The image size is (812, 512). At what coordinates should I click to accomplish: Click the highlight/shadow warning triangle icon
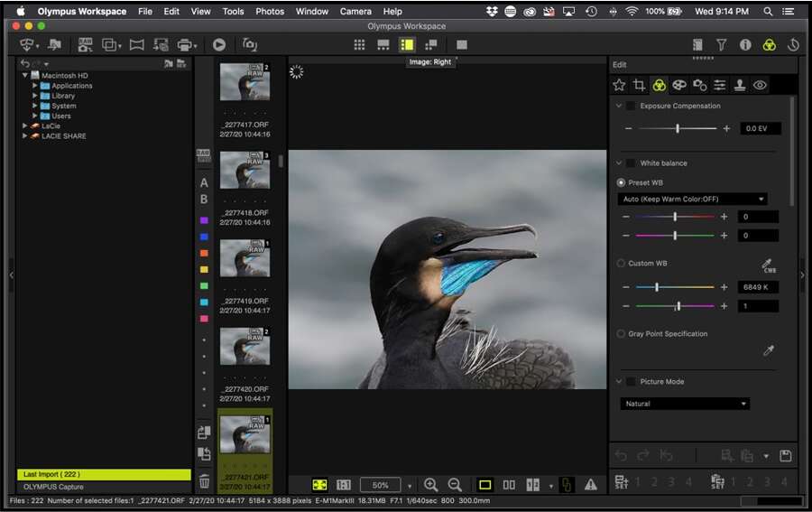[x=591, y=485]
